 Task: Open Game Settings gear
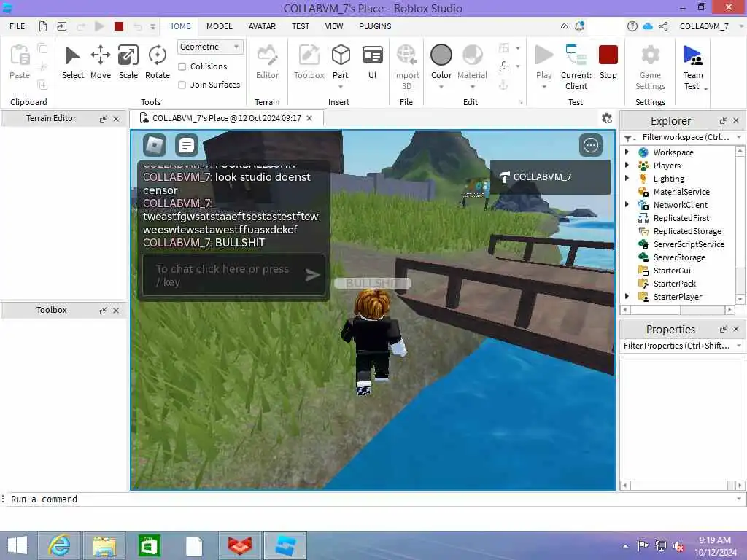point(650,55)
